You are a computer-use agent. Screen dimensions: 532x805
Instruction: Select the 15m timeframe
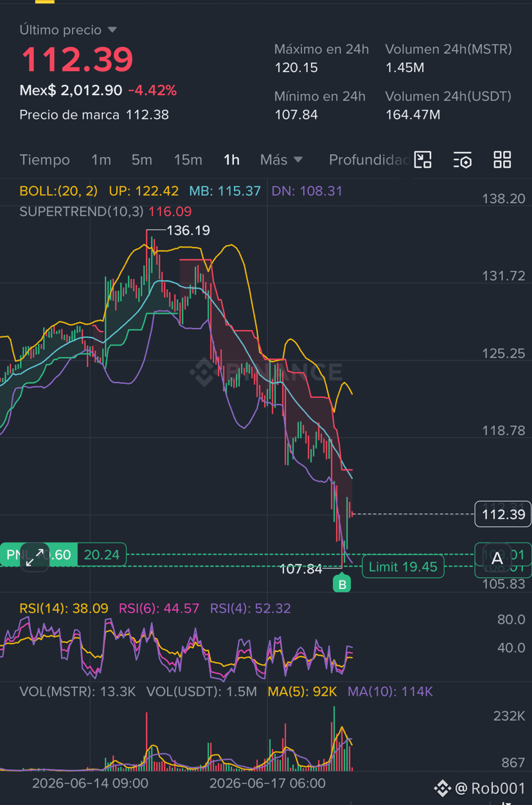click(188, 159)
